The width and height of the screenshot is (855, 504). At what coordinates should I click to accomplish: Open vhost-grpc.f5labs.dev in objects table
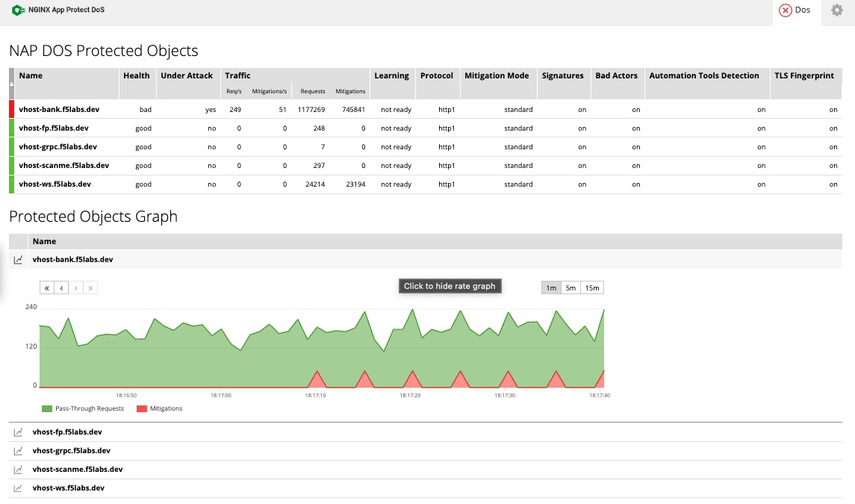pos(57,147)
